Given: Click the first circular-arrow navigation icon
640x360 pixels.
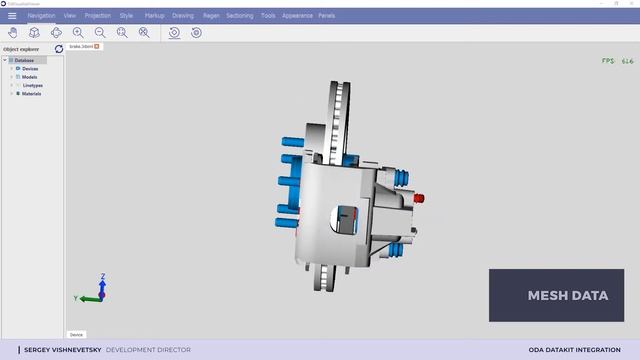Looking at the screenshot, I should (x=174, y=33).
